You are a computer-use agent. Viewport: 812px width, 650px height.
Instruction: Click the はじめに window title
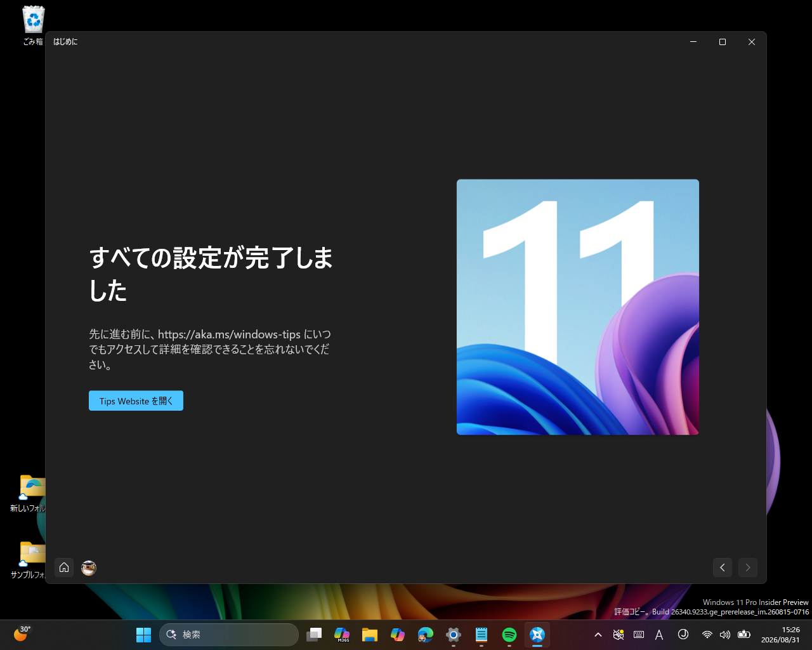point(65,42)
